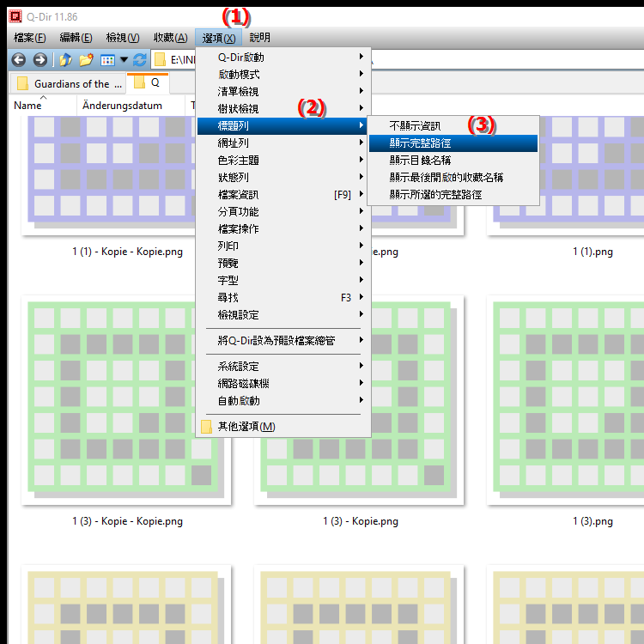
Task: Expand the 色彩主題 submenu
Action: [x=283, y=161]
